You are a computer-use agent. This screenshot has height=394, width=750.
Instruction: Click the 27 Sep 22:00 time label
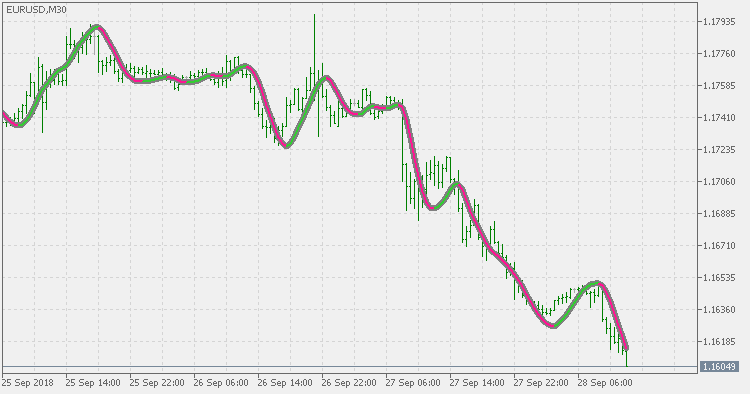pyautogui.click(x=541, y=383)
